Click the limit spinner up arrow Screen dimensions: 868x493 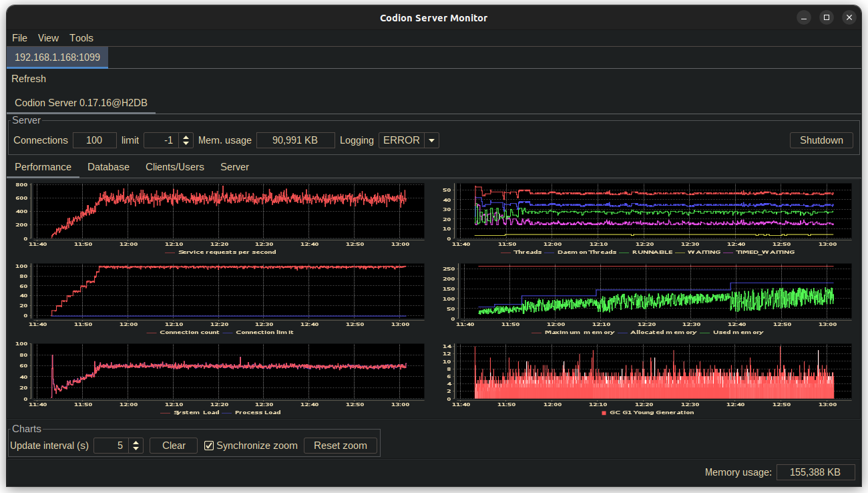(x=184, y=136)
